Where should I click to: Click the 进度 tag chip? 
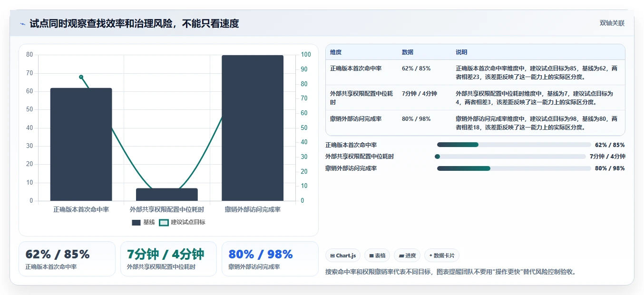click(407, 256)
